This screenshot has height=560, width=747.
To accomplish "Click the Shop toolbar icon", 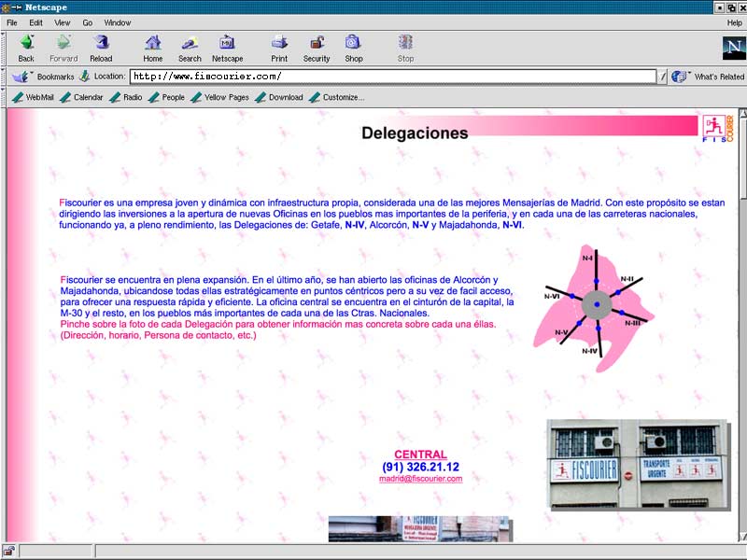I will (x=354, y=42).
